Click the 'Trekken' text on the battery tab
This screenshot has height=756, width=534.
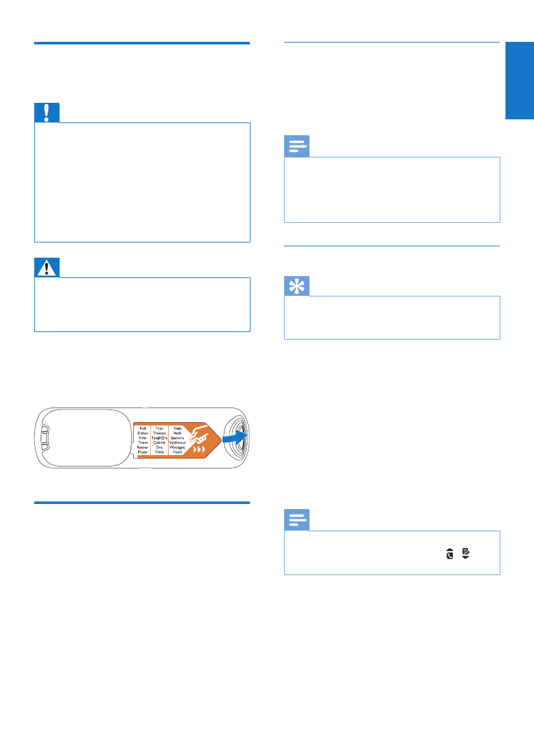click(x=159, y=434)
